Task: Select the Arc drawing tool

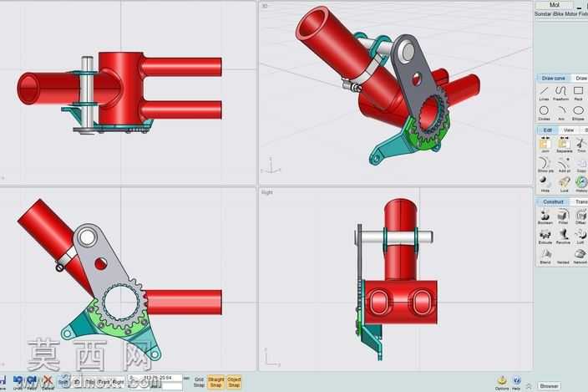Action: point(561,113)
